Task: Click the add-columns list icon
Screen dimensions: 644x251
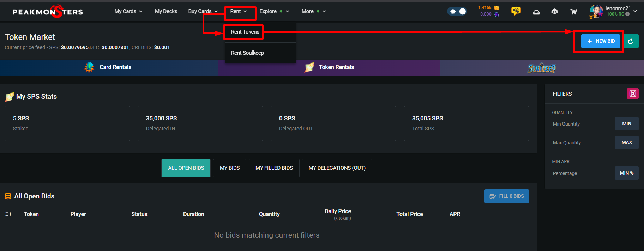Action: click(9, 214)
